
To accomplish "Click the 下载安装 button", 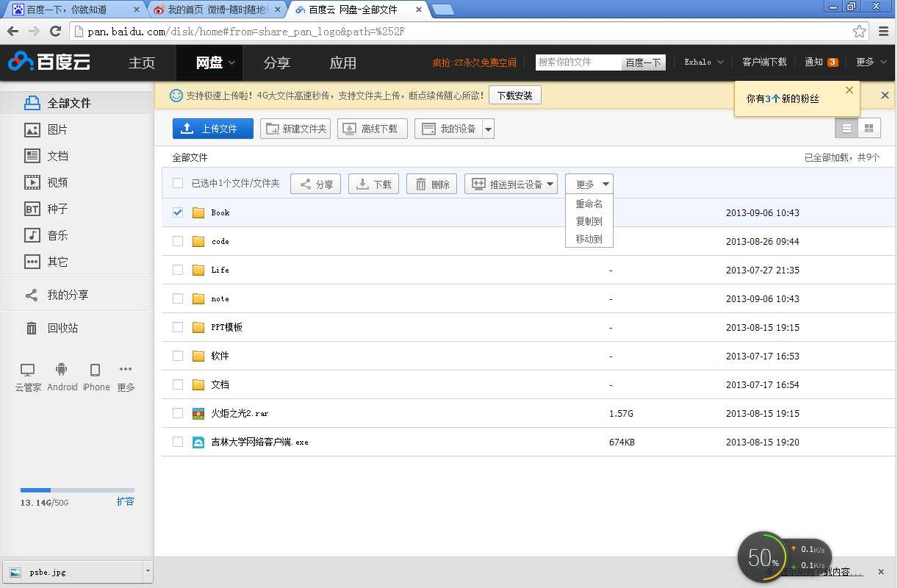I will pos(514,95).
